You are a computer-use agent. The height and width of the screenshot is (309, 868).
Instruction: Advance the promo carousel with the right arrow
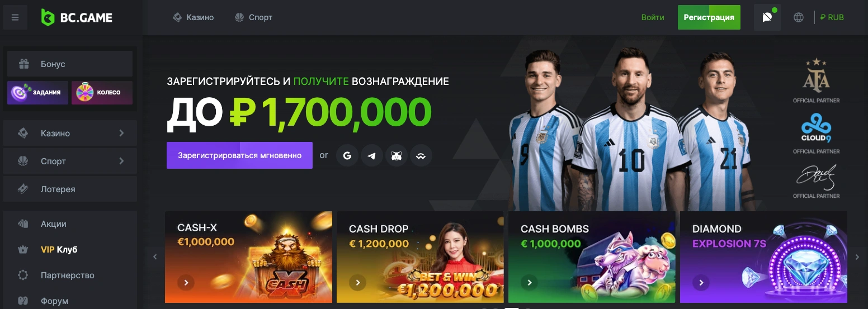(x=857, y=257)
